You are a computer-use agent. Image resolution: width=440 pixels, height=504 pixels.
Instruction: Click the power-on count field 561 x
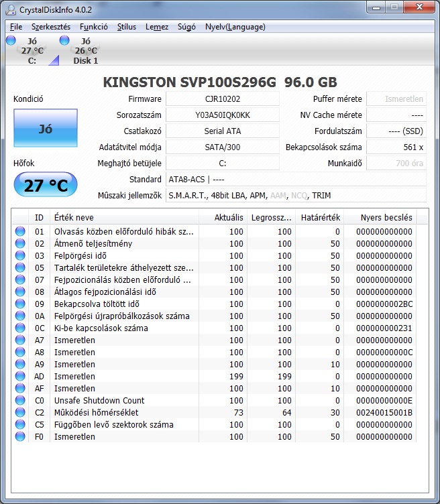tap(396, 147)
